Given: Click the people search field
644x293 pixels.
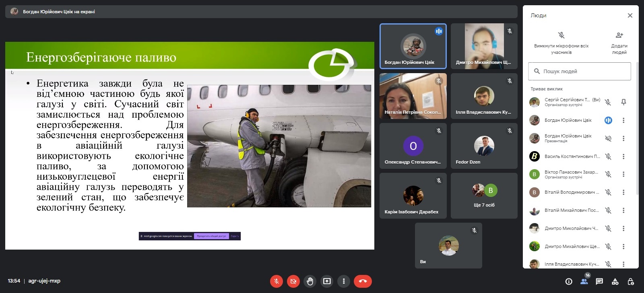Looking at the screenshot, I should tap(580, 72).
